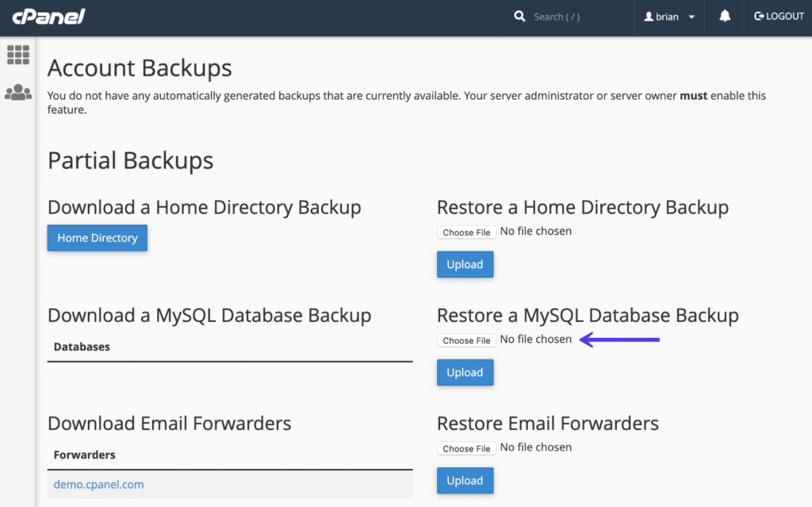Click the notification bell icon
This screenshot has height=507, width=812.
724,16
